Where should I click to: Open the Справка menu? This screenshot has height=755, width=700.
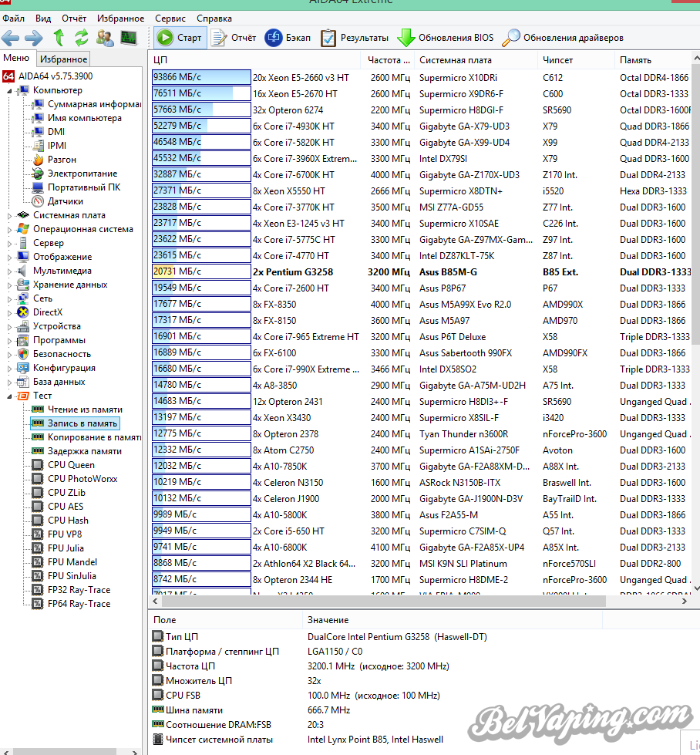pos(214,19)
